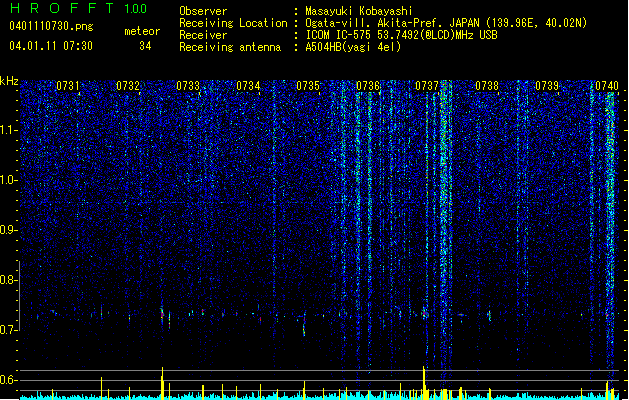
Task: Click the 0733 time marker
Action: point(188,86)
